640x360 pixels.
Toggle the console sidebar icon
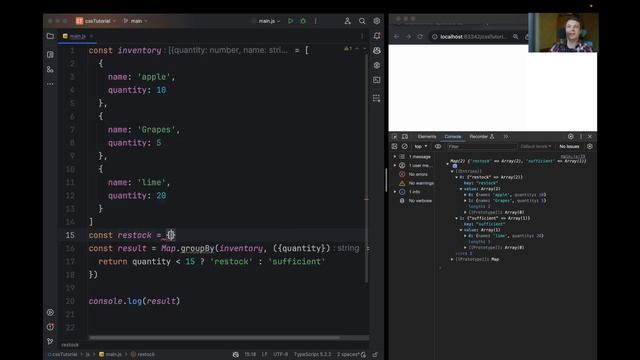point(394,147)
